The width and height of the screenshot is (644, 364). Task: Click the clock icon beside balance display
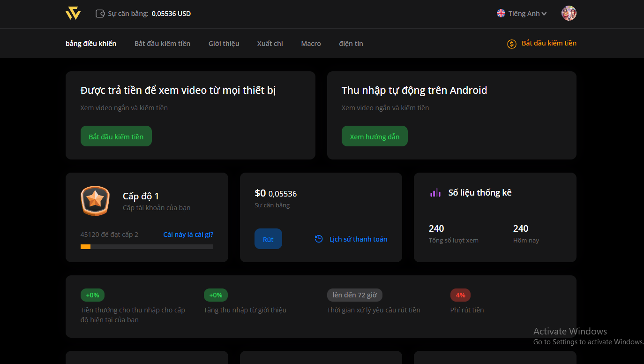pos(100,14)
